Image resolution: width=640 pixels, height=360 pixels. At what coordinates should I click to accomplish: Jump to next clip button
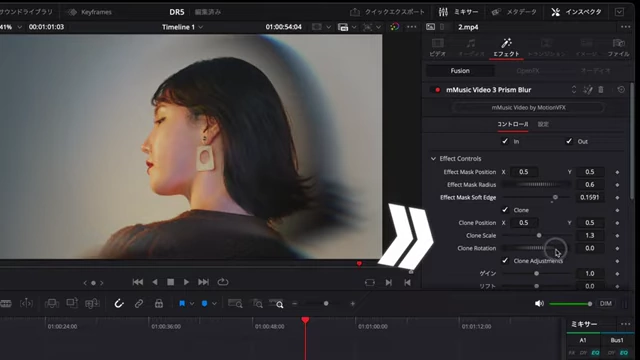click(389, 282)
